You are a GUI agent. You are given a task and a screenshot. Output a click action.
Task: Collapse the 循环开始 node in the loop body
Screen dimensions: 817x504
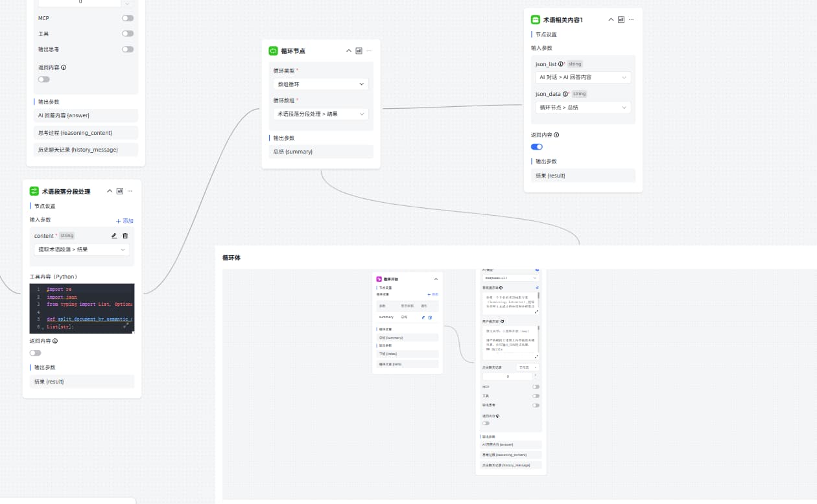(x=436, y=279)
